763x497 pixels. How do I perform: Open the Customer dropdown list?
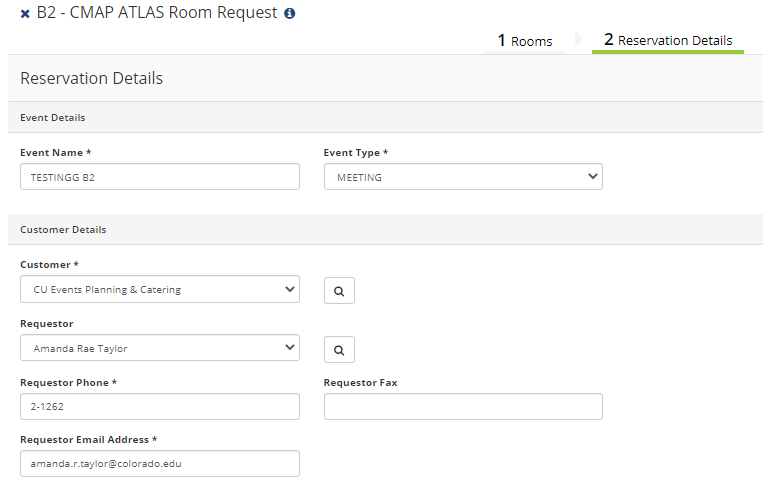pyautogui.click(x=160, y=290)
